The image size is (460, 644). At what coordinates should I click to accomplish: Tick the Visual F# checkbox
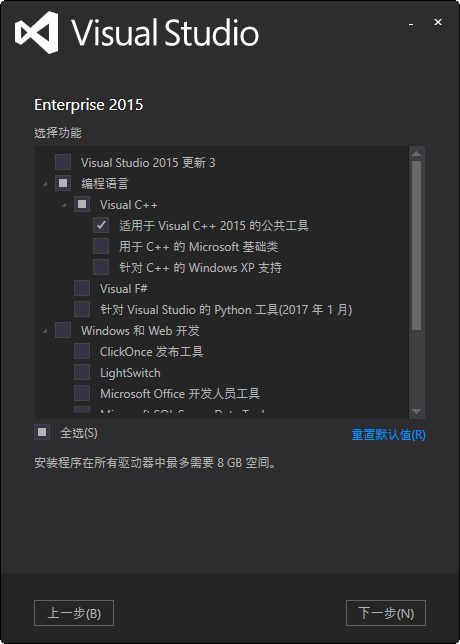(82, 288)
